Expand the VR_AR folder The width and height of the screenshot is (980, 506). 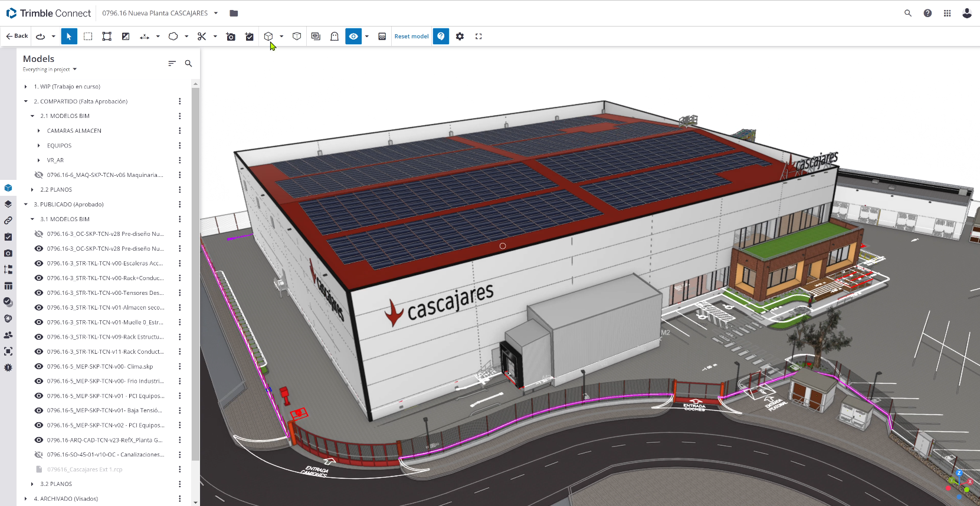(39, 160)
